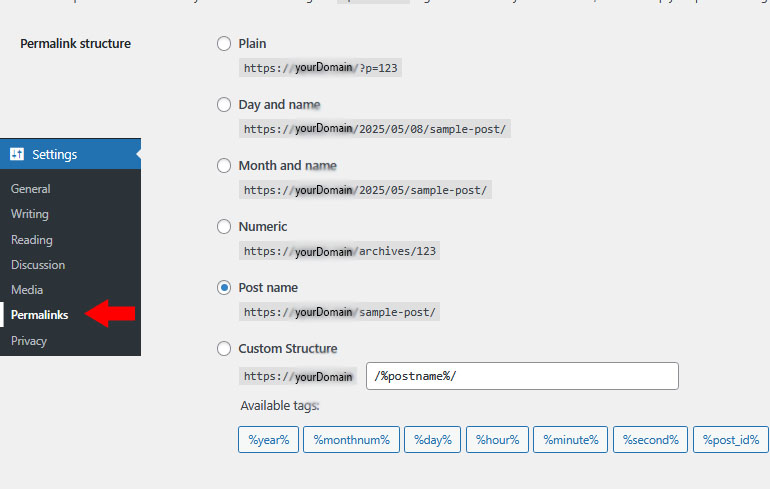Go to Writing settings
The image size is (770, 489).
30,214
